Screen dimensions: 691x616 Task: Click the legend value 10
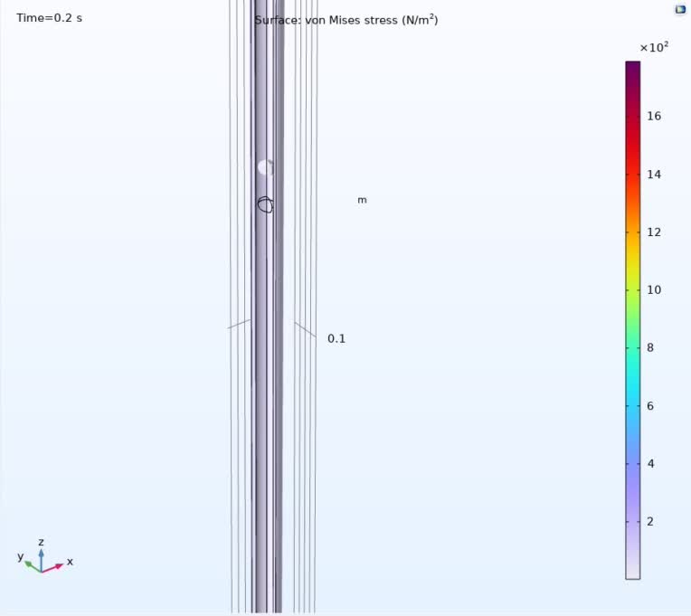pyautogui.click(x=654, y=290)
